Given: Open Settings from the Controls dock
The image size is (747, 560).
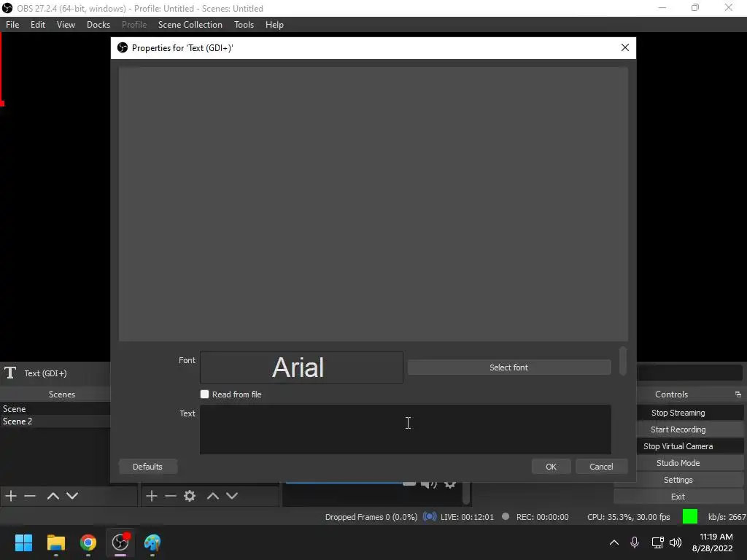Looking at the screenshot, I should (678, 480).
